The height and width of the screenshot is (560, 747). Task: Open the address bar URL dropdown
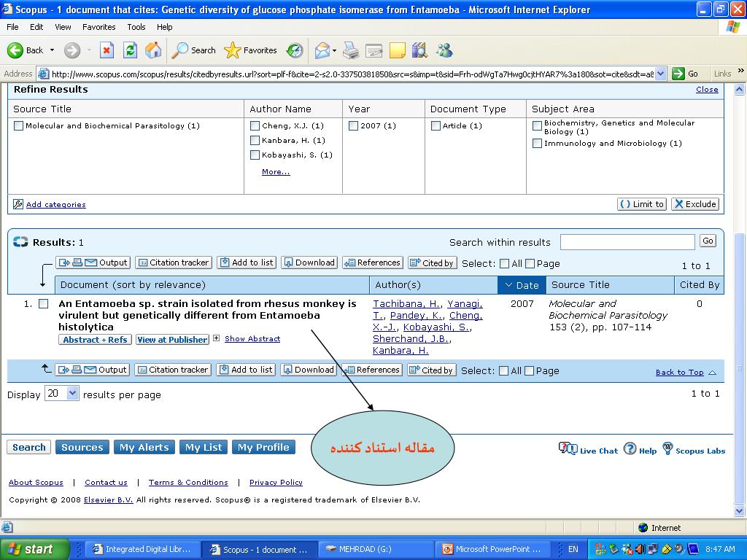[660, 74]
